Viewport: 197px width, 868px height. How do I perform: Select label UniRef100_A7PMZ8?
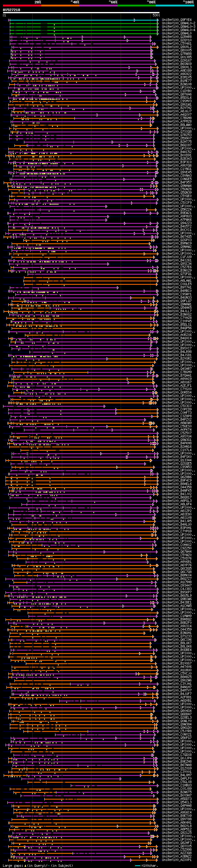177,122
